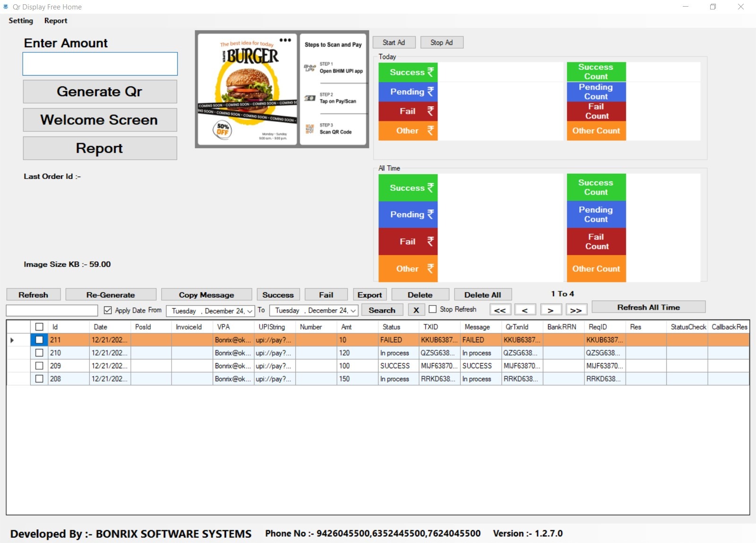Focus the Enter Amount input field

[x=100, y=64]
